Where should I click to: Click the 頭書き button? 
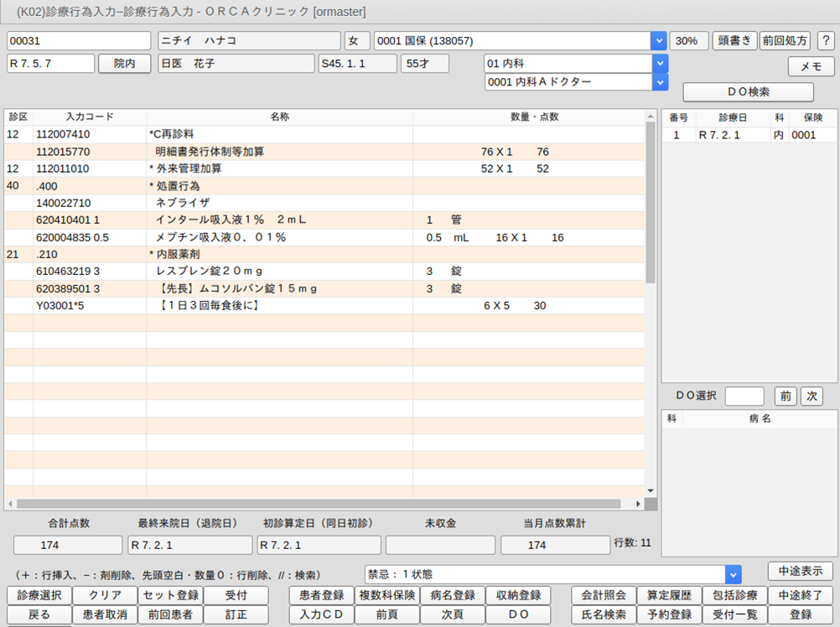pyautogui.click(x=734, y=41)
